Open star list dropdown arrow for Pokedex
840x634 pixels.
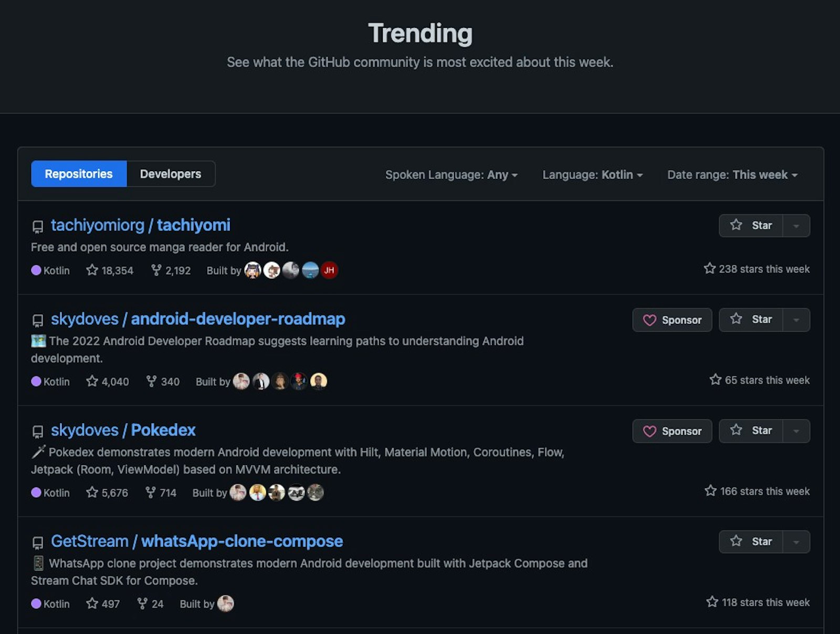pos(796,431)
